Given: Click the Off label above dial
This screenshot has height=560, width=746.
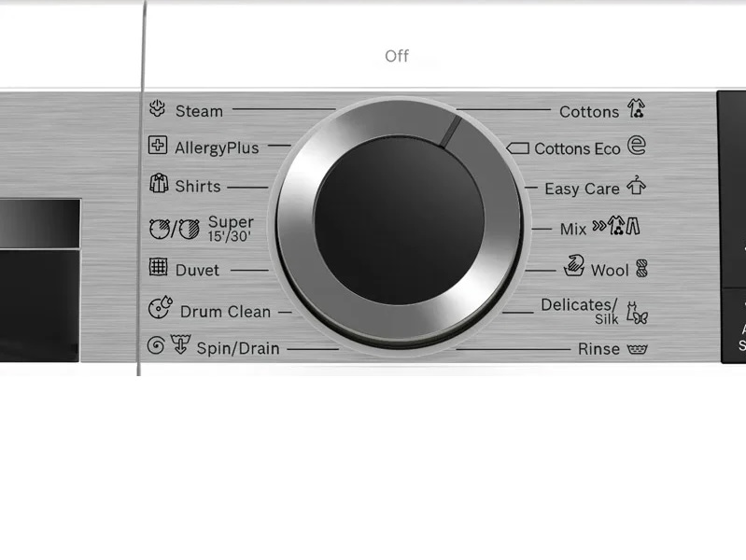Looking at the screenshot, I should pyautogui.click(x=397, y=56).
